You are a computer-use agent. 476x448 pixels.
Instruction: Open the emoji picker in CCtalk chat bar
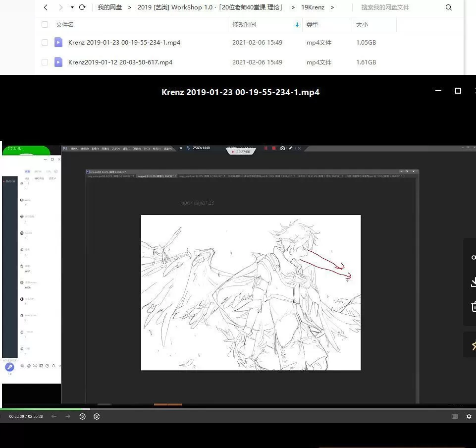tap(29, 366)
